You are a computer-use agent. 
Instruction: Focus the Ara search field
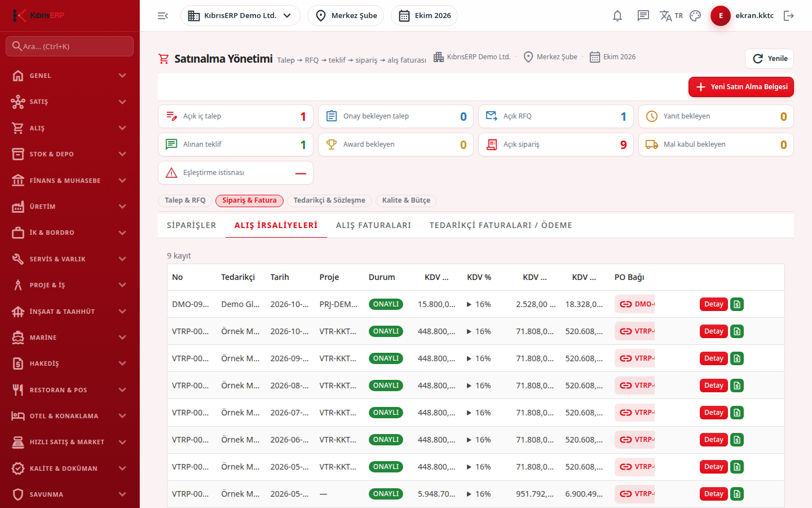tap(70, 46)
